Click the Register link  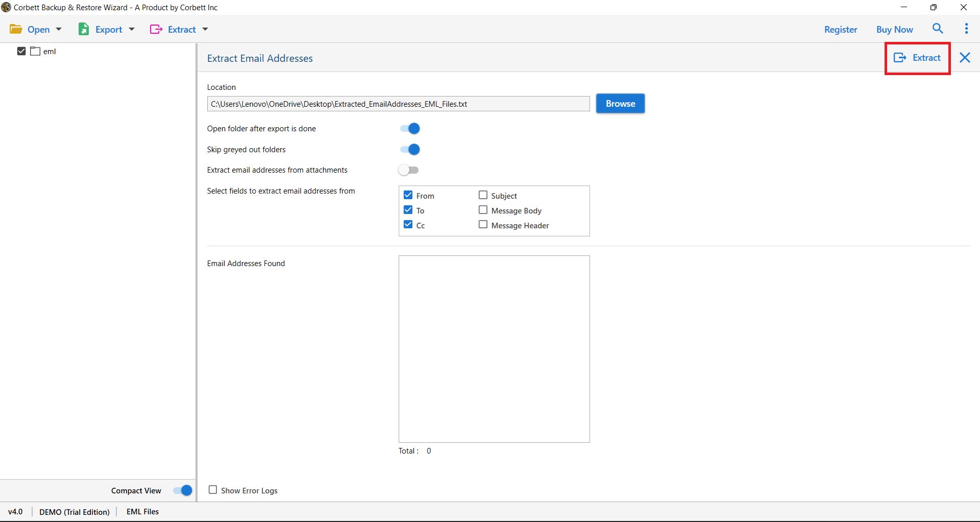click(x=841, y=30)
